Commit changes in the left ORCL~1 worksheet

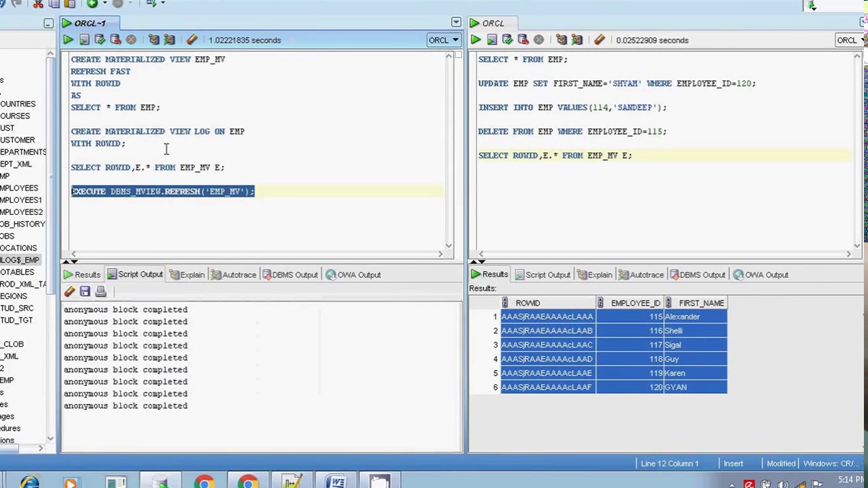click(100, 40)
